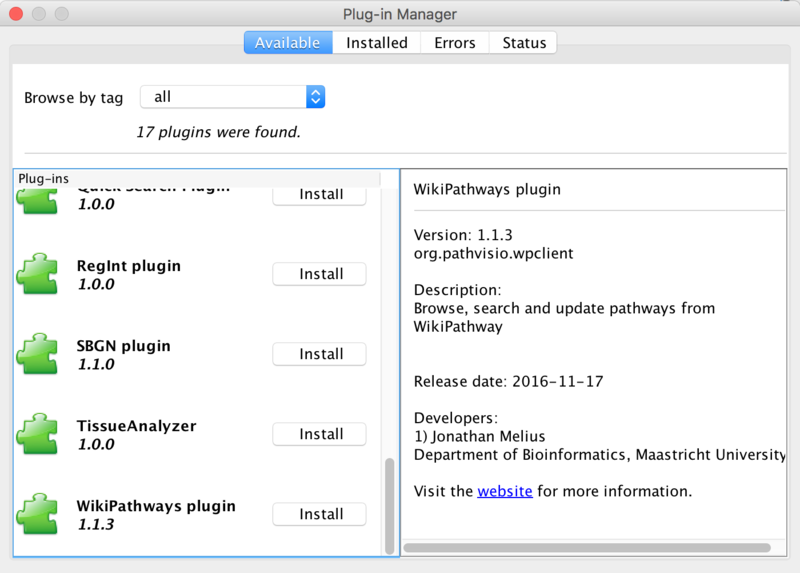The width and height of the screenshot is (800, 573).
Task: Switch to the Available tab
Action: [x=288, y=43]
